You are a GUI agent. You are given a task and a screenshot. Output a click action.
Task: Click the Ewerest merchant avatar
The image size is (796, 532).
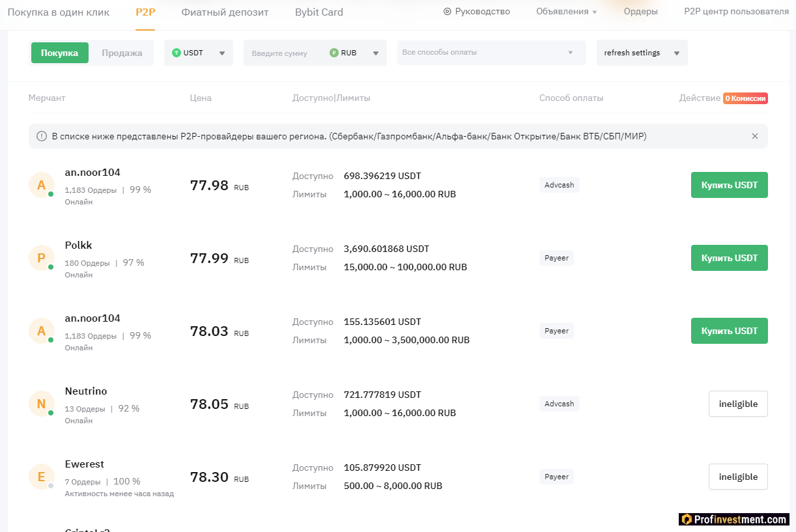pos(42,477)
